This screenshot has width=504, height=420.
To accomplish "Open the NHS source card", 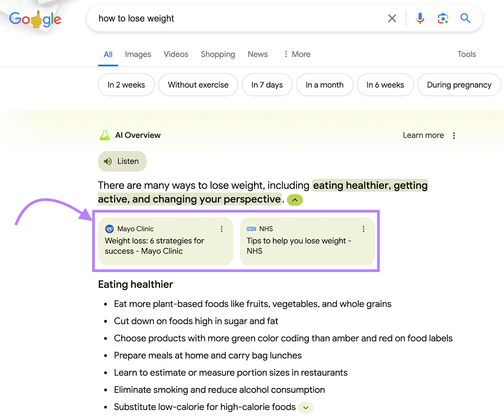I will point(307,241).
